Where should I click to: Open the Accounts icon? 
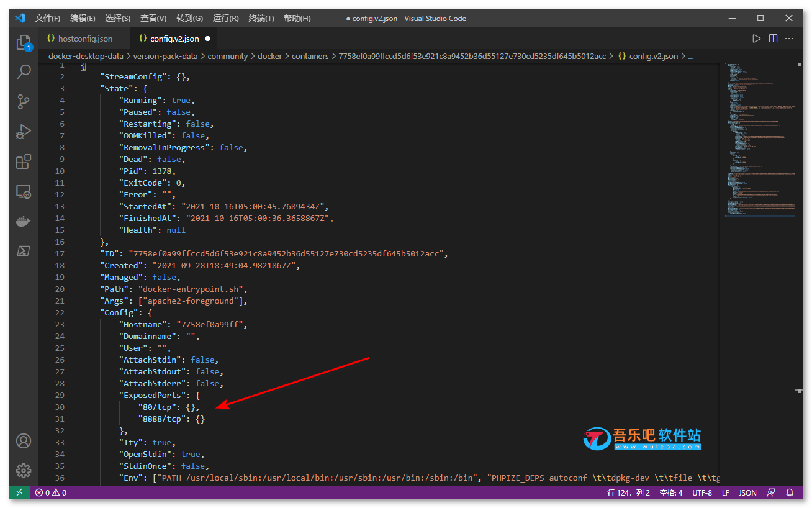click(24, 441)
